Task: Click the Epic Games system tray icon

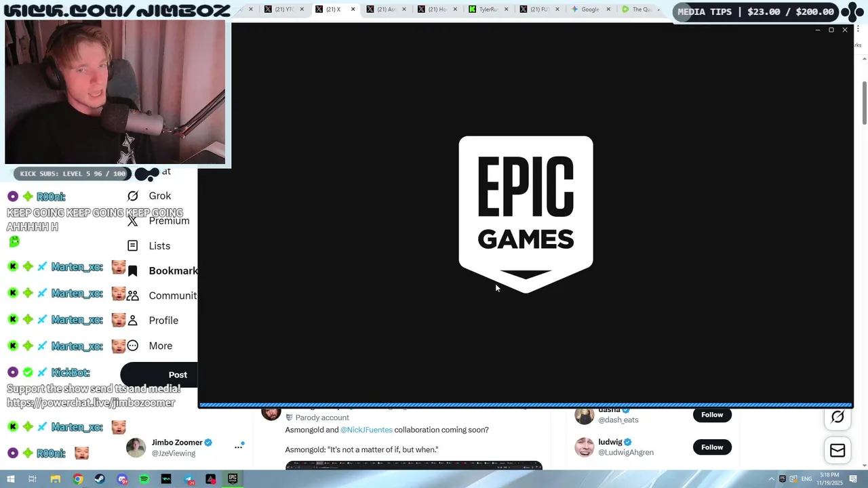Action: pos(782,479)
